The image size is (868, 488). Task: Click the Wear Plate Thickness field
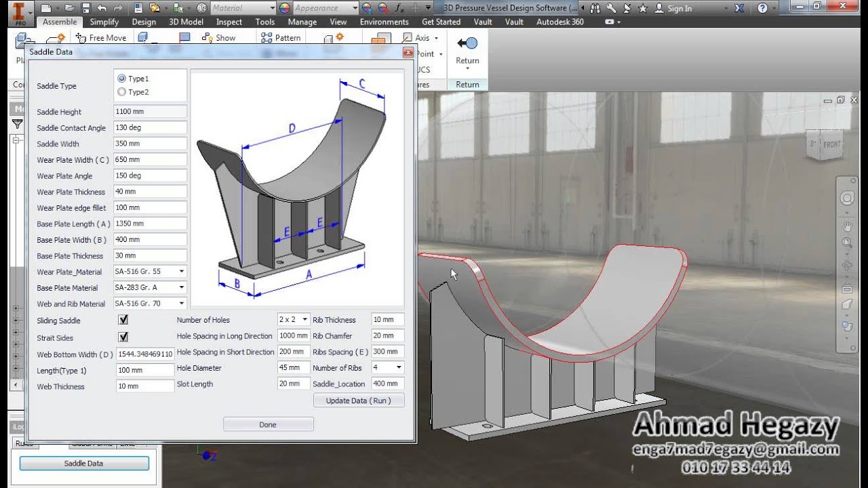(150, 191)
